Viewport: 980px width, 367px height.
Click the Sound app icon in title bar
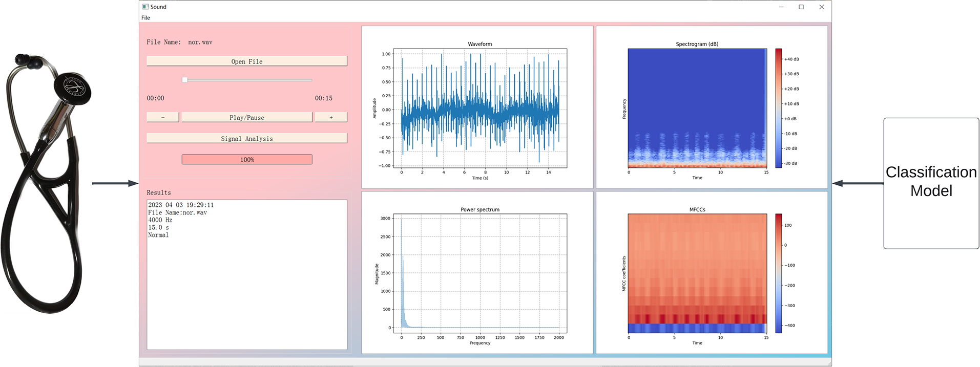[x=145, y=7]
